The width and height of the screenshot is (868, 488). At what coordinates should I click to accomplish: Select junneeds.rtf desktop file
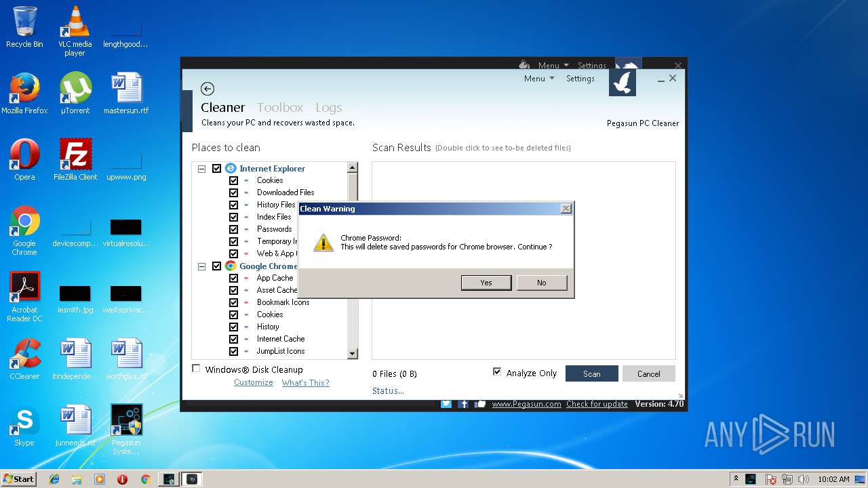(x=75, y=426)
